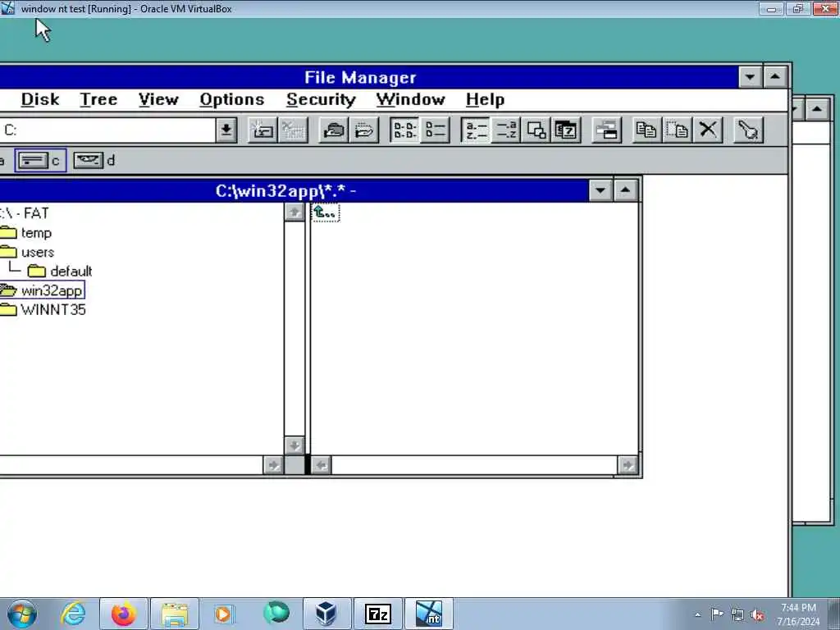Sort files by size toolbar icon

tap(536, 130)
